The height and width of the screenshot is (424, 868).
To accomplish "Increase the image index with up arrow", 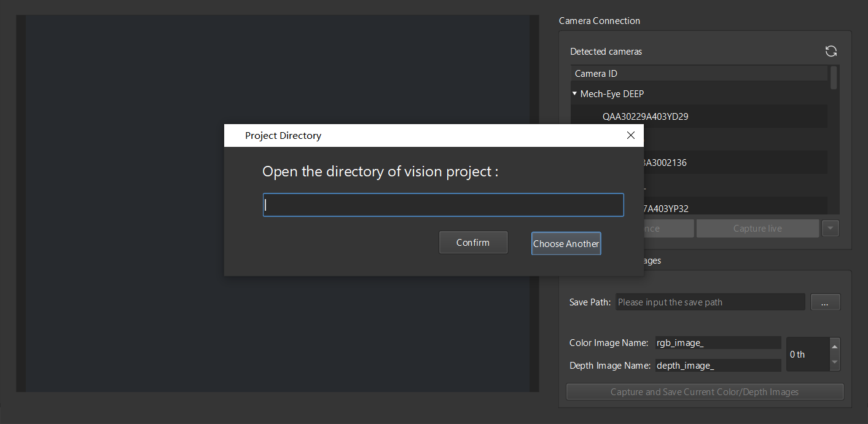I will pos(834,347).
